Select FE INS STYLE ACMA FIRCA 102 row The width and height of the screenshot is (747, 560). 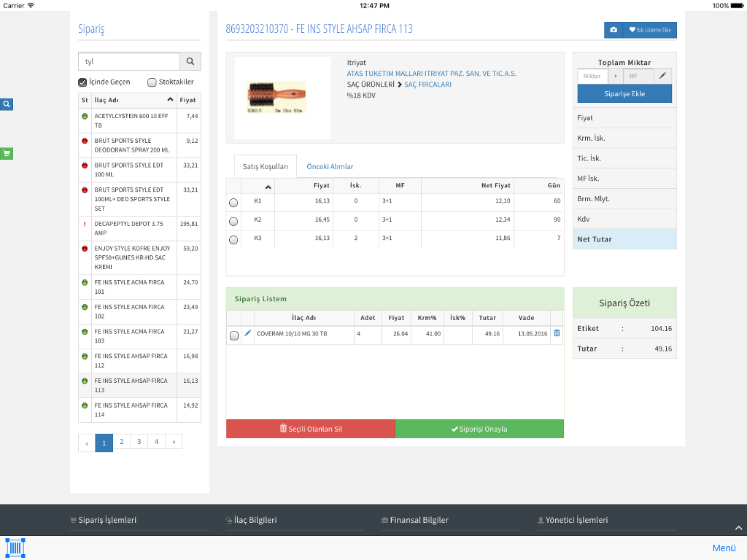click(139, 311)
